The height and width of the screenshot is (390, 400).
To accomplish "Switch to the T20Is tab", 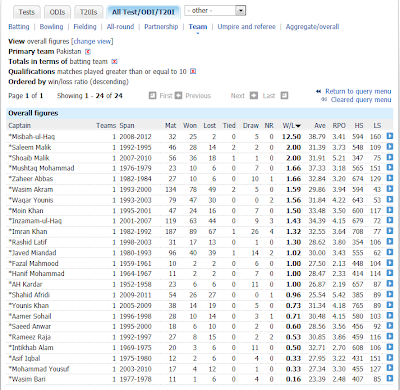I will (88, 12).
